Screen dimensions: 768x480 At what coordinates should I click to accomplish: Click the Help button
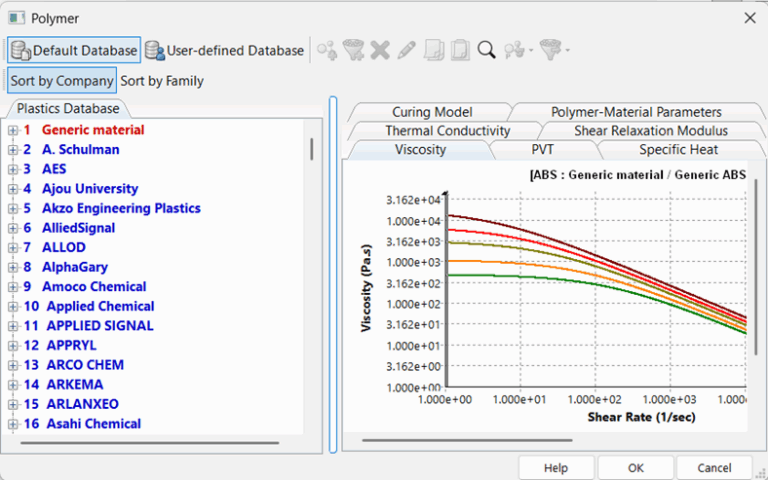tap(556, 468)
